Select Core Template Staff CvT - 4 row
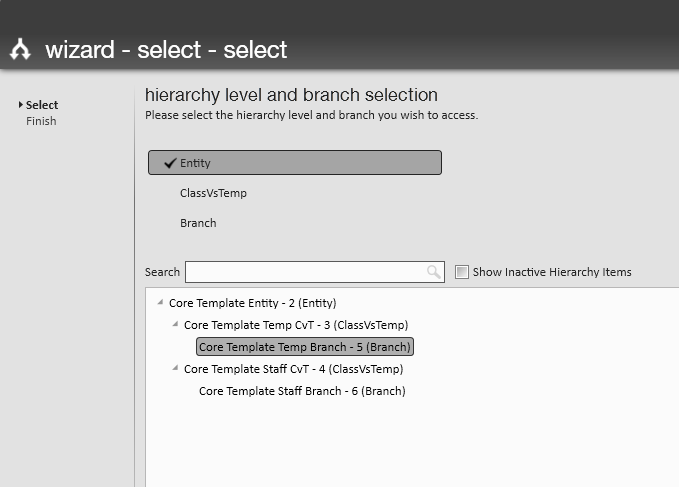Screen dimensions: 679x487 (x=294, y=369)
